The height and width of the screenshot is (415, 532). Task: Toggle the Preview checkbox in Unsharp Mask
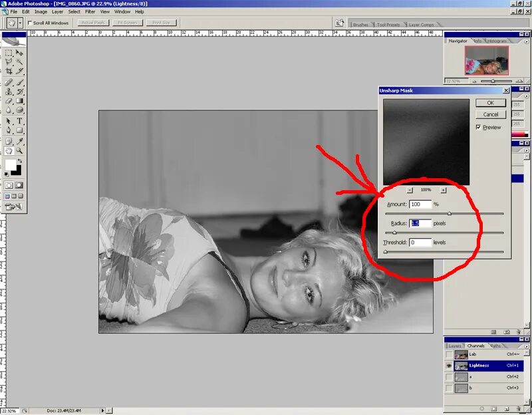click(x=479, y=127)
